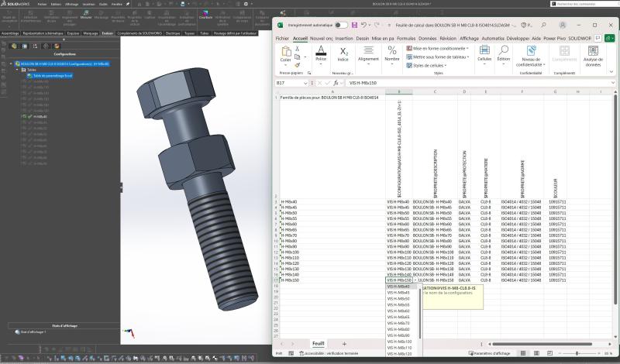Open the Cellules ribbon group
The width and height of the screenshot is (620, 364).
(x=484, y=53)
